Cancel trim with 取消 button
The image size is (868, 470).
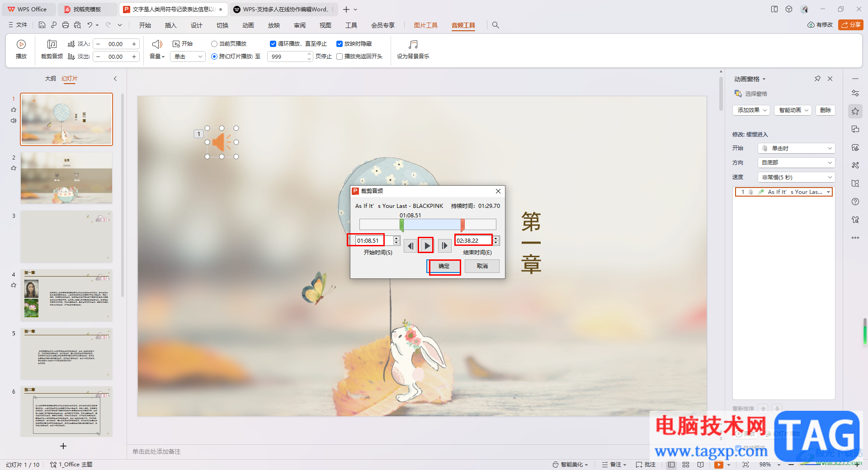(482, 266)
